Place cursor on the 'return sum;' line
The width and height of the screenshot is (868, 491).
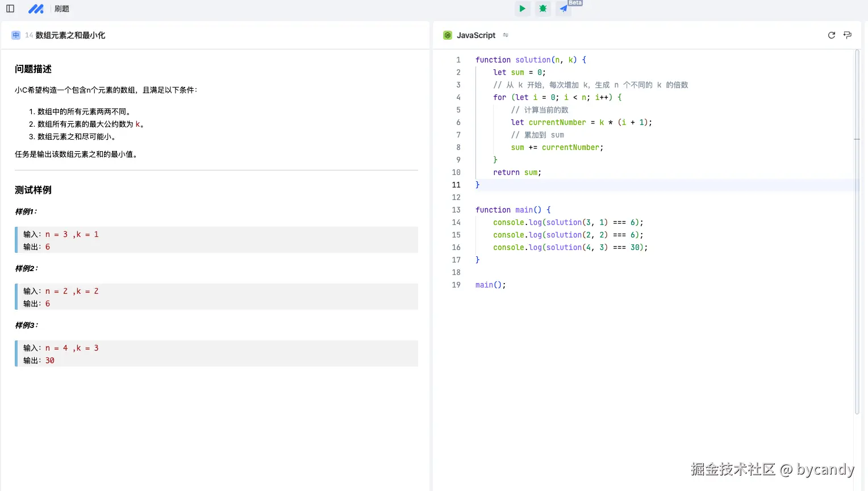(517, 172)
